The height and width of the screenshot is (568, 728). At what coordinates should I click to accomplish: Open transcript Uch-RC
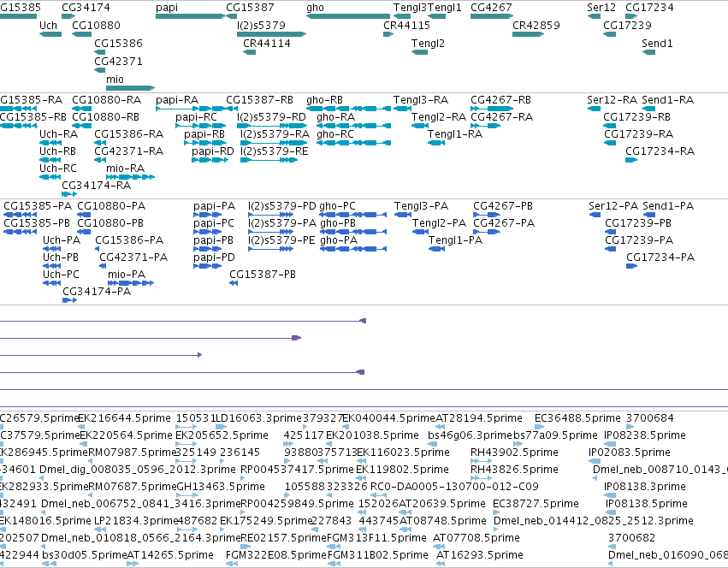[58, 169]
